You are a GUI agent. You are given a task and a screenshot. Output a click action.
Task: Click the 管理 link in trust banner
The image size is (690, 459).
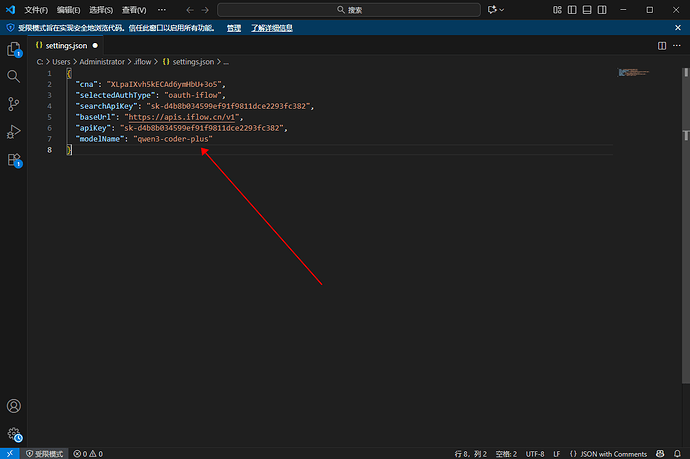[234, 28]
